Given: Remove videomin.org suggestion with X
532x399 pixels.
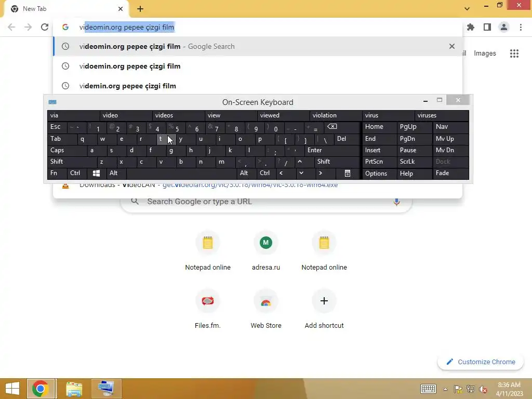Looking at the screenshot, I should 452,46.
